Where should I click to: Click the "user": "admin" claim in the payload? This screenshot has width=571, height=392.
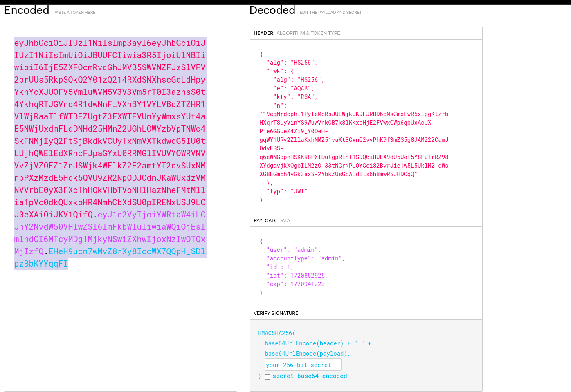click(294, 249)
